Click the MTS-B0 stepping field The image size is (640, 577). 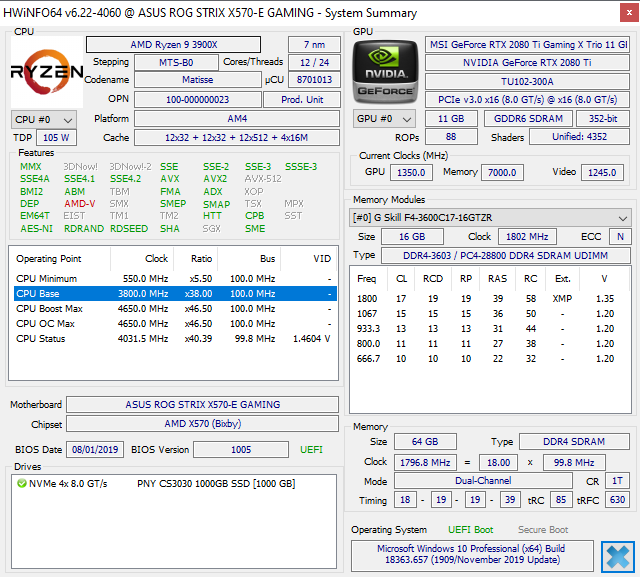pyautogui.click(x=176, y=62)
